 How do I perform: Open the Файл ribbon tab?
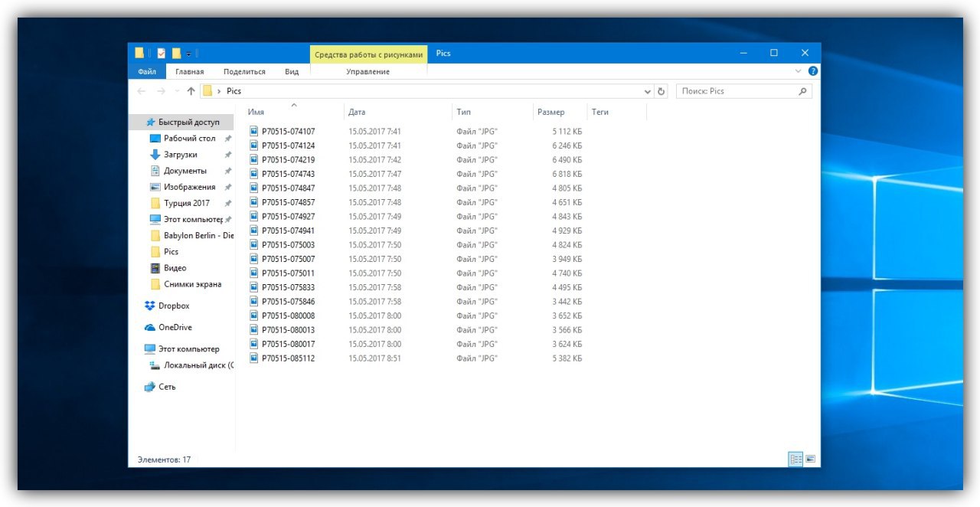[147, 71]
